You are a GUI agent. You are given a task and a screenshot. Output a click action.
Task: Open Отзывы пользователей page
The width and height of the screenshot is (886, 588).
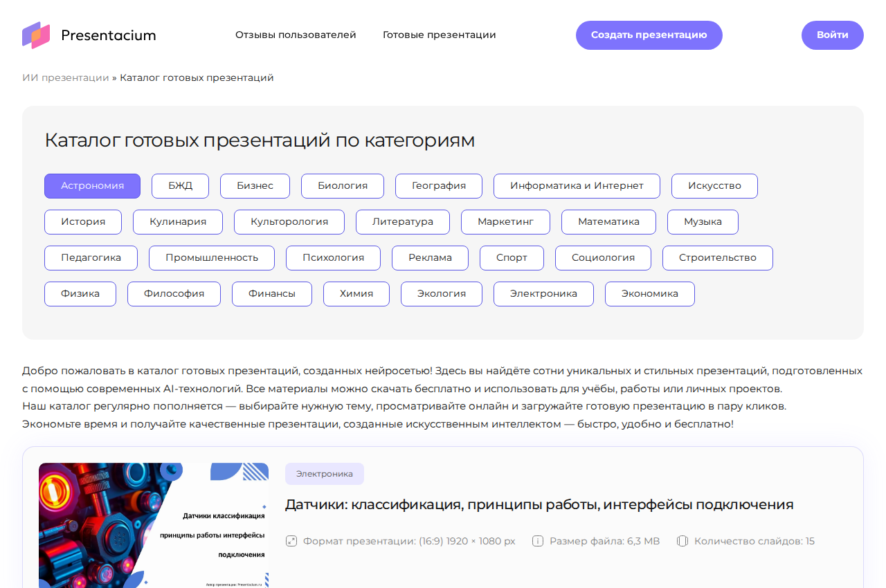click(296, 35)
